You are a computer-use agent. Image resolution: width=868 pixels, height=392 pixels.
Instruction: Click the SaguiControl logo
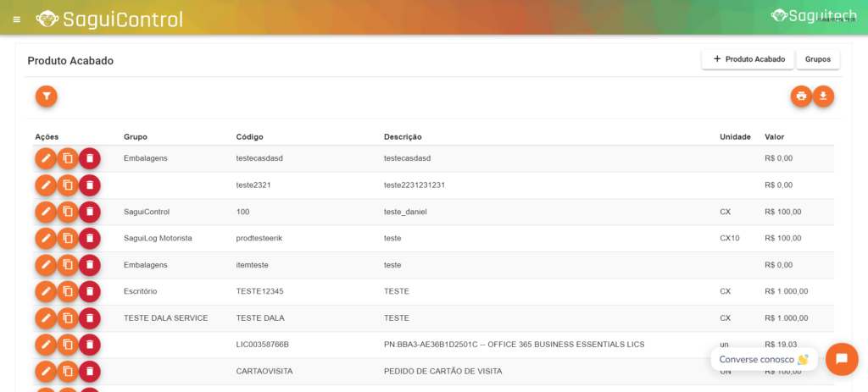pyautogui.click(x=109, y=18)
